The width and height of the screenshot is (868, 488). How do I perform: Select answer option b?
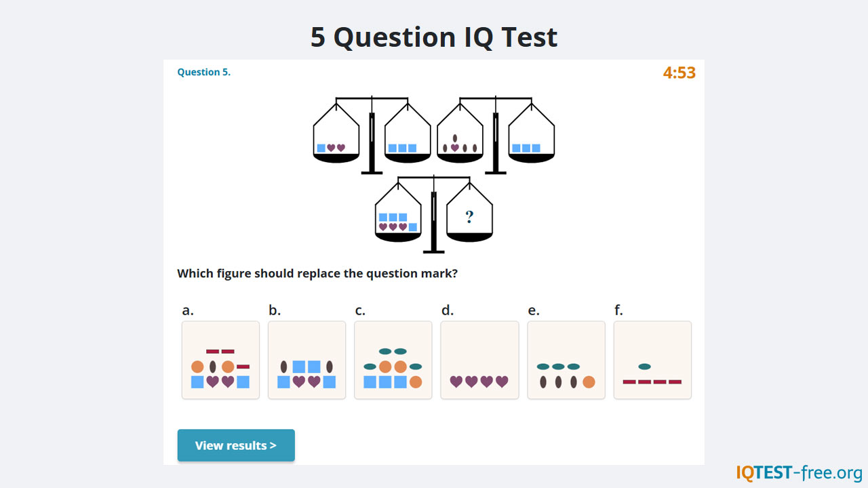(x=307, y=359)
